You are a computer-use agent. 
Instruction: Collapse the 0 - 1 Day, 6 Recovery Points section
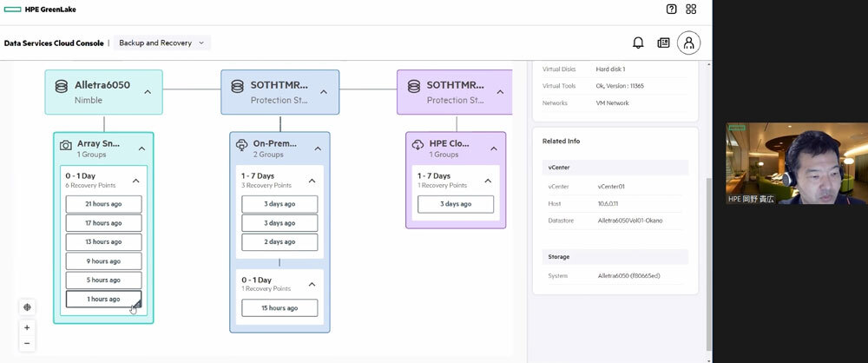click(135, 181)
